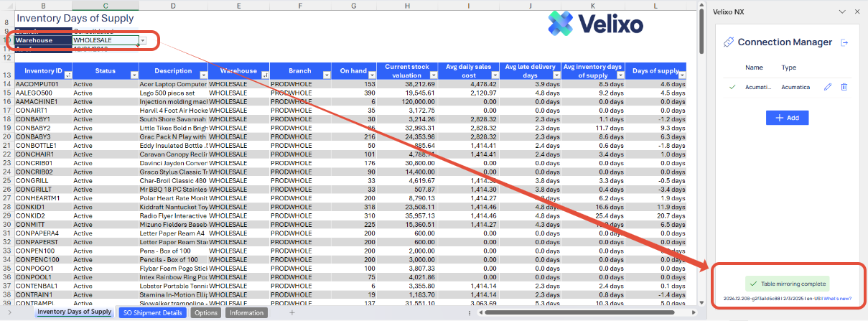Collapse the Velixo NX pane with chevron
This screenshot has width=868, height=321.
(842, 11)
